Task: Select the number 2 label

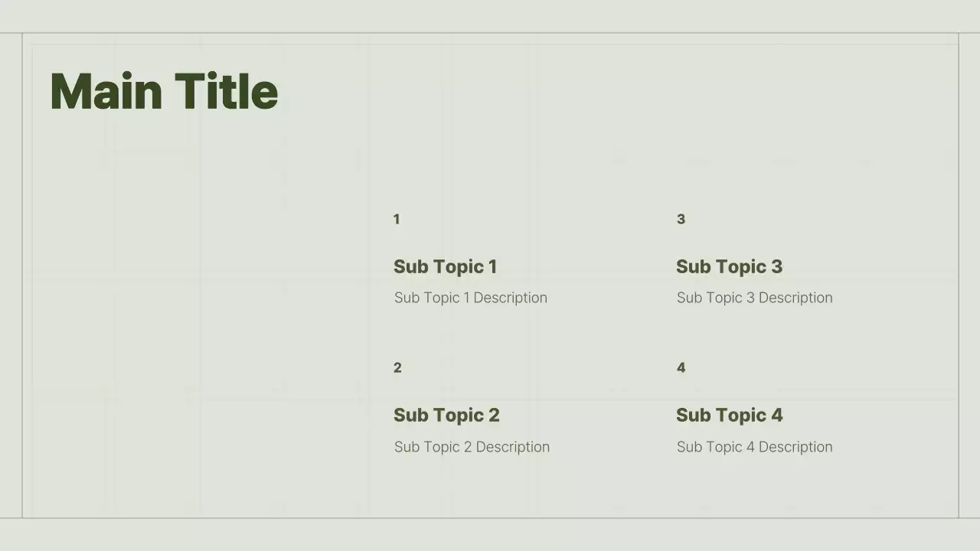Action: (x=397, y=368)
